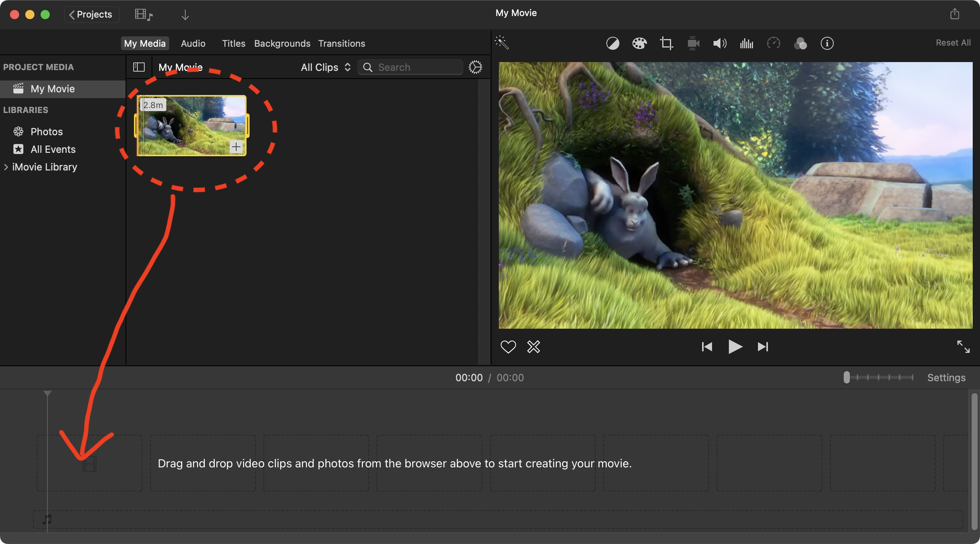Viewport: 980px width, 544px height.
Task: Open the Color Correction palette tool
Action: click(x=639, y=43)
